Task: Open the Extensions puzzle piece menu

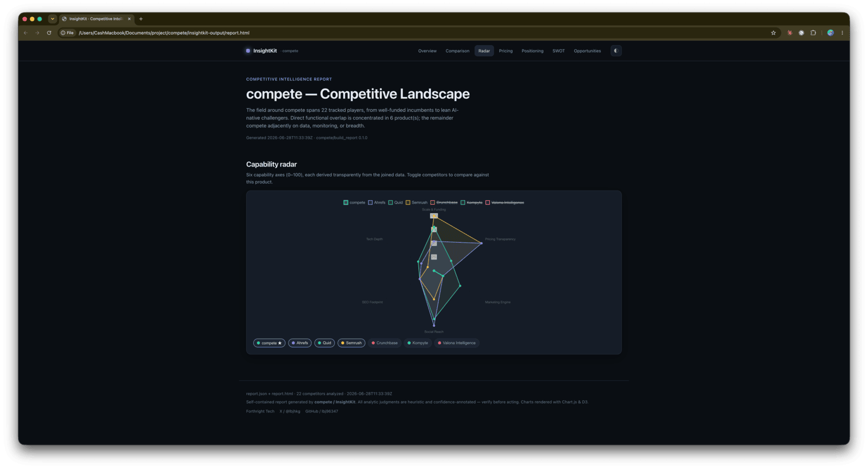Action: pyautogui.click(x=813, y=33)
